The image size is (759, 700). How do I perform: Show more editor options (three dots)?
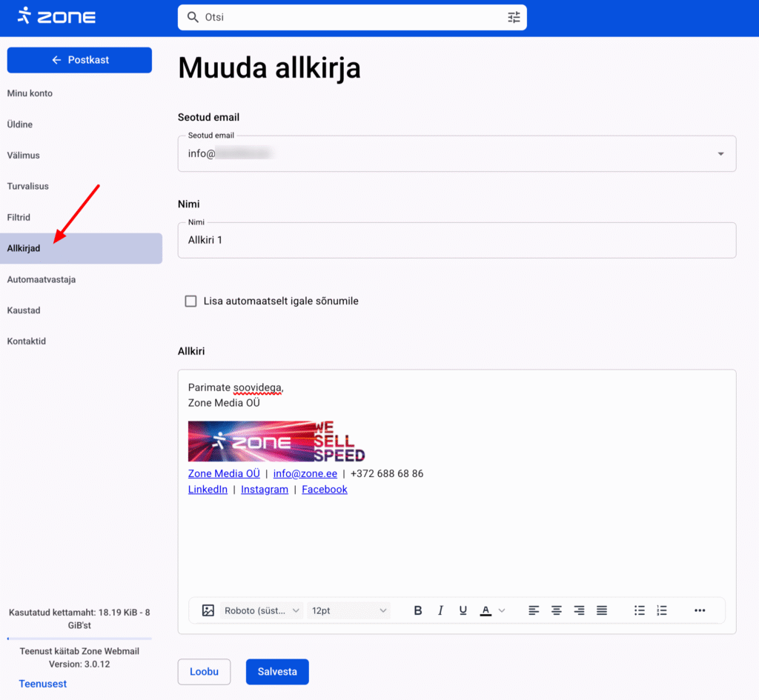click(x=700, y=610)
